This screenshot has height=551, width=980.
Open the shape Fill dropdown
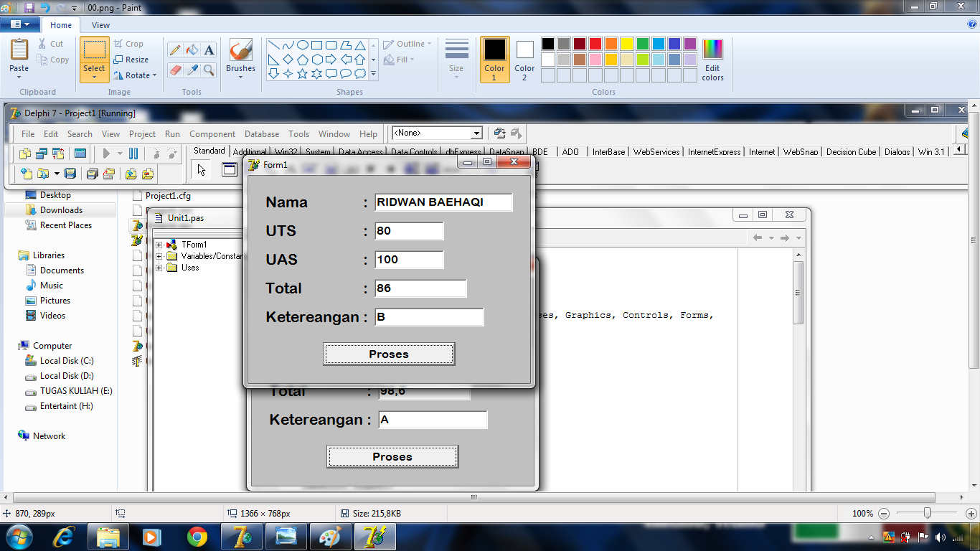[x=399, y=60]
